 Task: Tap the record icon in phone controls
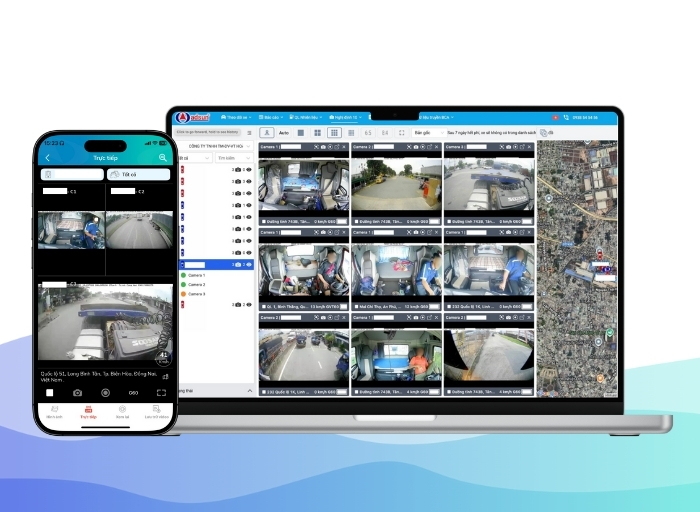click(x=105, y=393)
